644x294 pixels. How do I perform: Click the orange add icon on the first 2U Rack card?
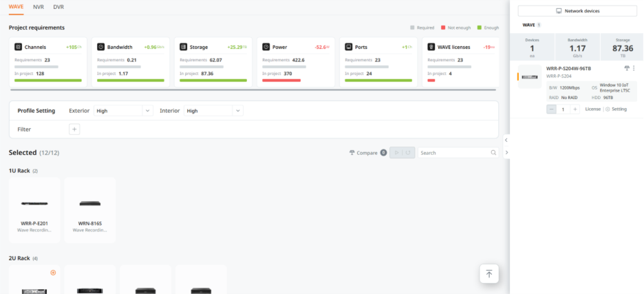pos(53,272)
